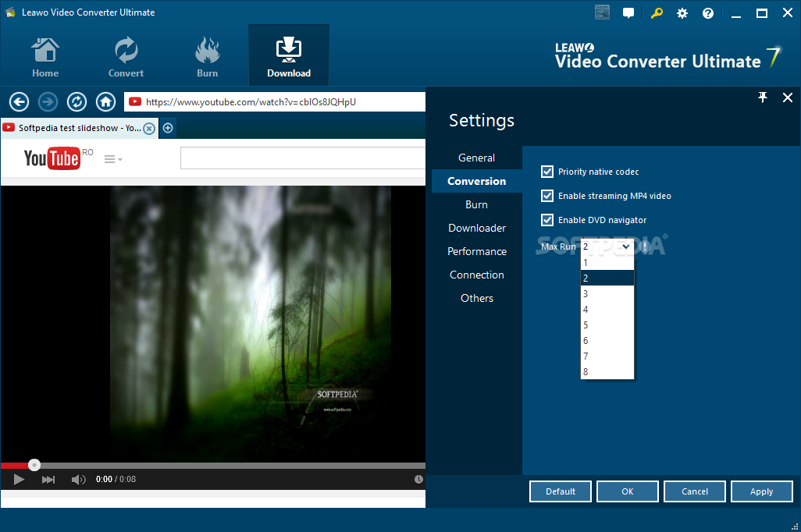
Task: Click the video progress bar handle
Action: tap(34, 465)
